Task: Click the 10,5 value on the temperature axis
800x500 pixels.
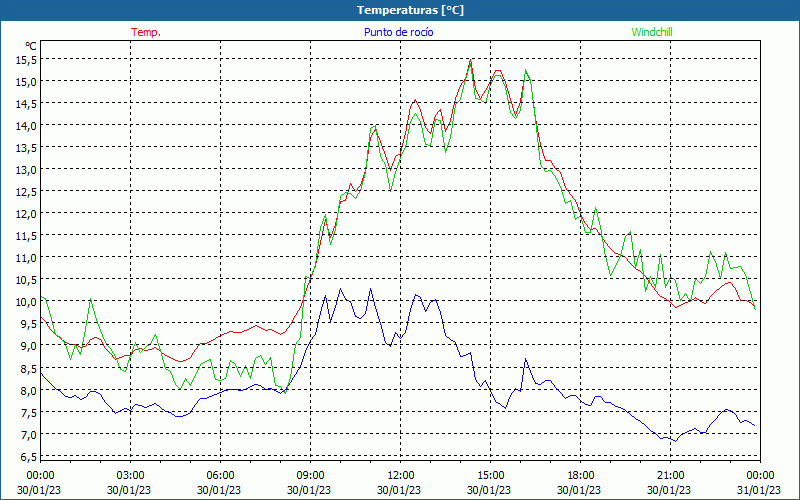Action: (27, 280)
